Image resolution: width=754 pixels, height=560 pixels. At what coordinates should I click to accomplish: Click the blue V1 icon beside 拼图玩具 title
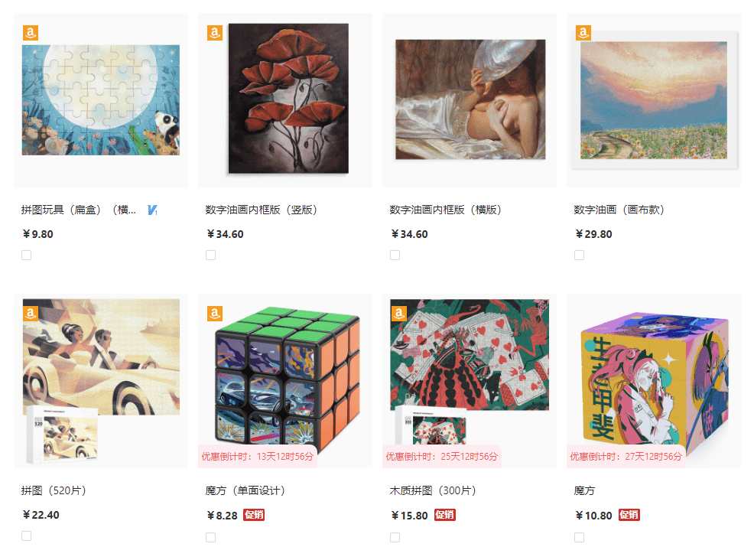coord(152,210)
